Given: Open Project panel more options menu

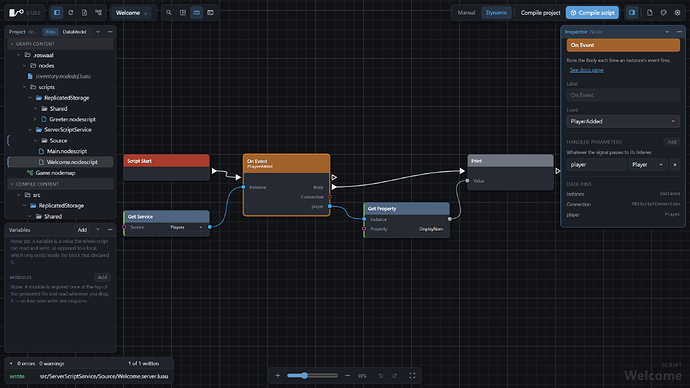Looking at the screenshot, I should 110,32.
